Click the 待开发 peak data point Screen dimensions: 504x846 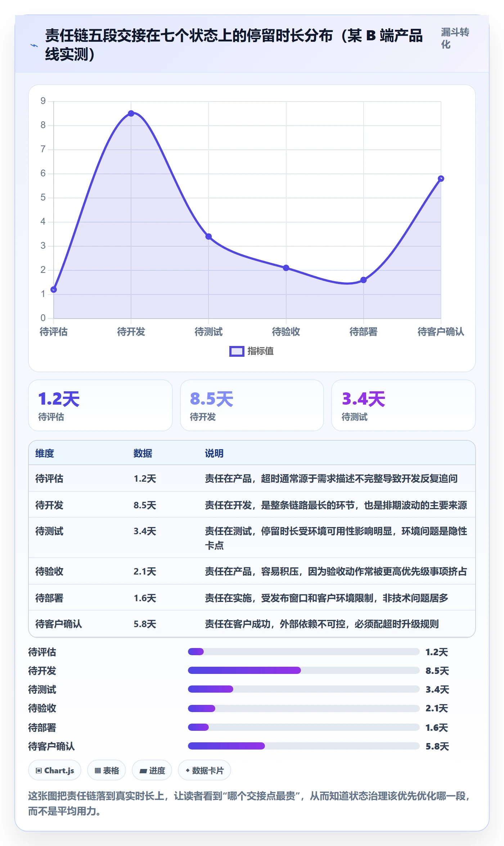coord(131,113)
